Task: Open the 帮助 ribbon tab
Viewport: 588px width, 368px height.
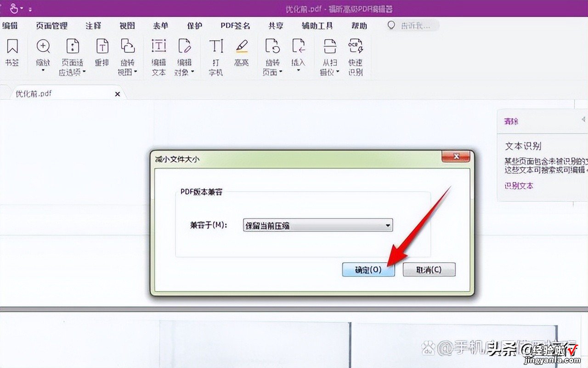Action: click(x=359, y=26)
